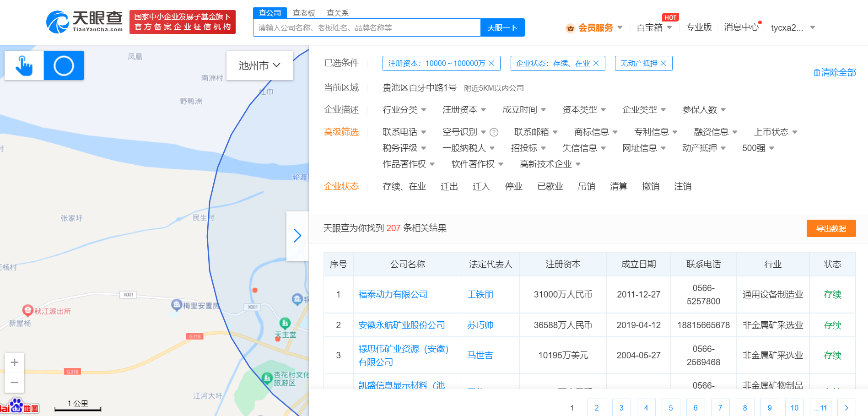Select 注销 enterprise status option
This screenshot has height=416, width=868.
pos(683,187)
